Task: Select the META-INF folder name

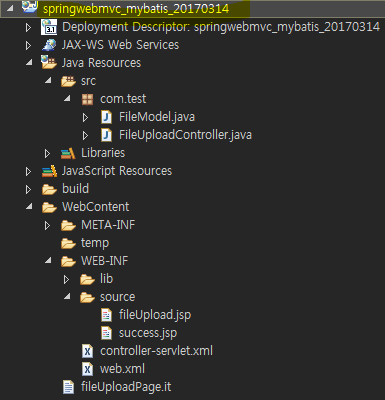Action: (108, 225)
